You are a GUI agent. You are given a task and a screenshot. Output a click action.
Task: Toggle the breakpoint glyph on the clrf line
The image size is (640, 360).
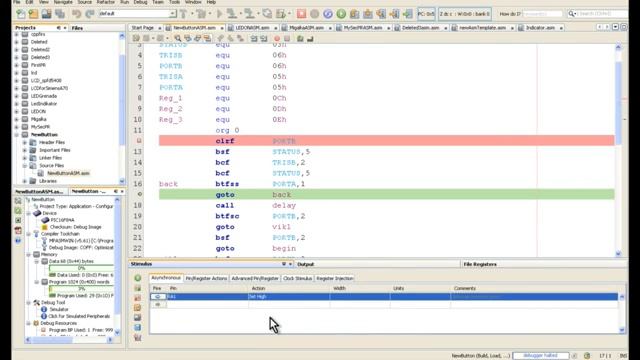pos(139,140)
